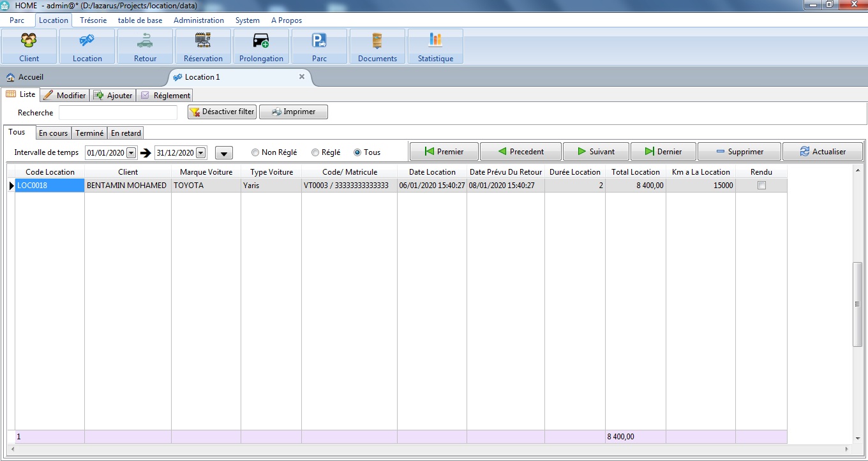Switch to the En retard tab

click(126, 133)
